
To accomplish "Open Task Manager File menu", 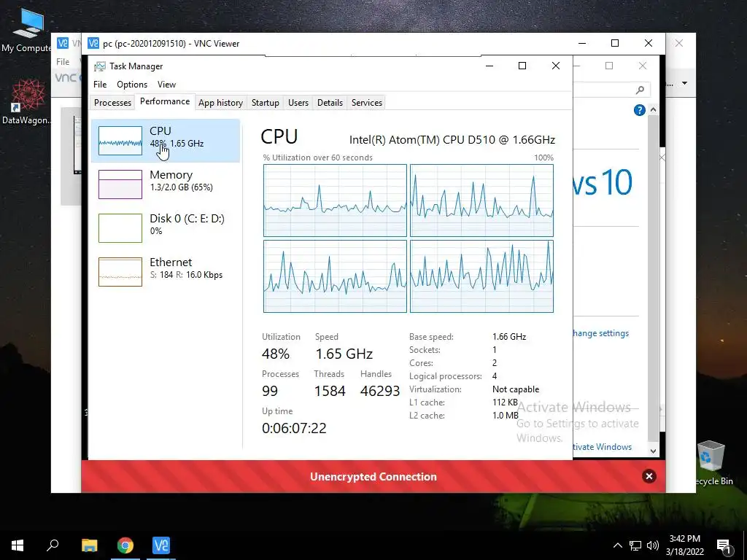I will pos(100,85).
